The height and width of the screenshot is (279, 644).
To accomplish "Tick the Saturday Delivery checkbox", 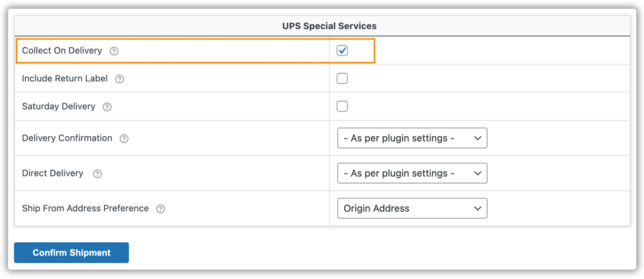I will (x=342, y=106).
